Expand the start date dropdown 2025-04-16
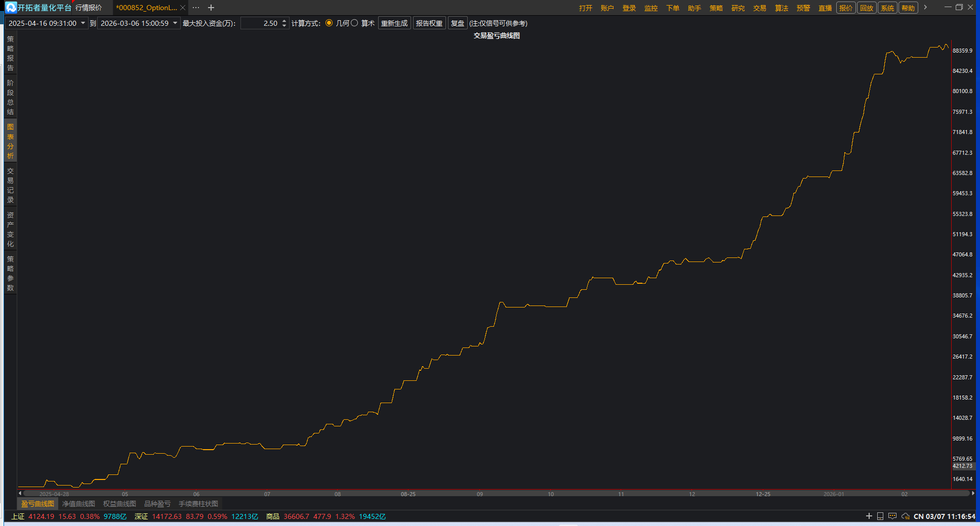Viewport: 980px width, 526px height. point(83,23)
